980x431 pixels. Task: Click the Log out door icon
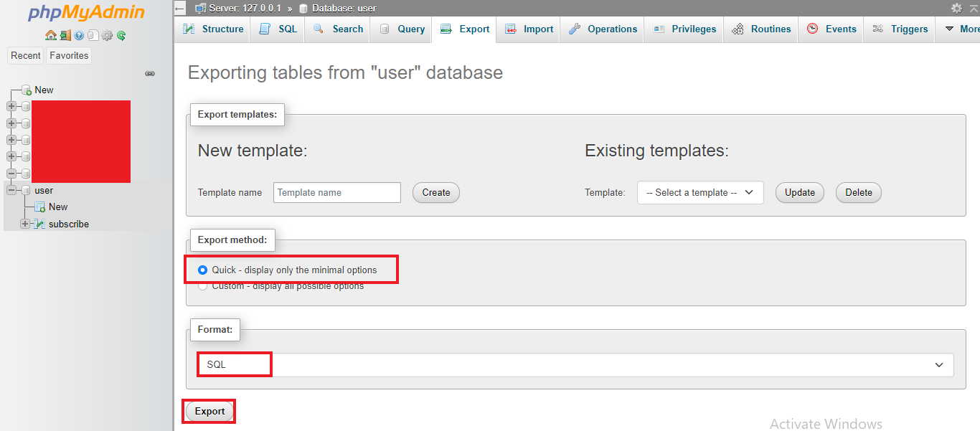coord(65,35)
